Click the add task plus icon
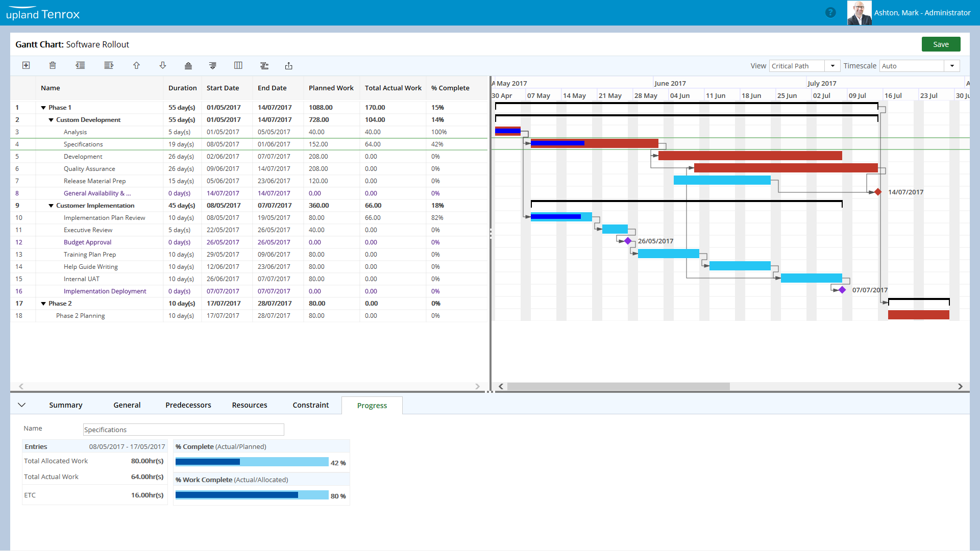The height and width of the screenshot is (551, 980). (x=26, y=65)
